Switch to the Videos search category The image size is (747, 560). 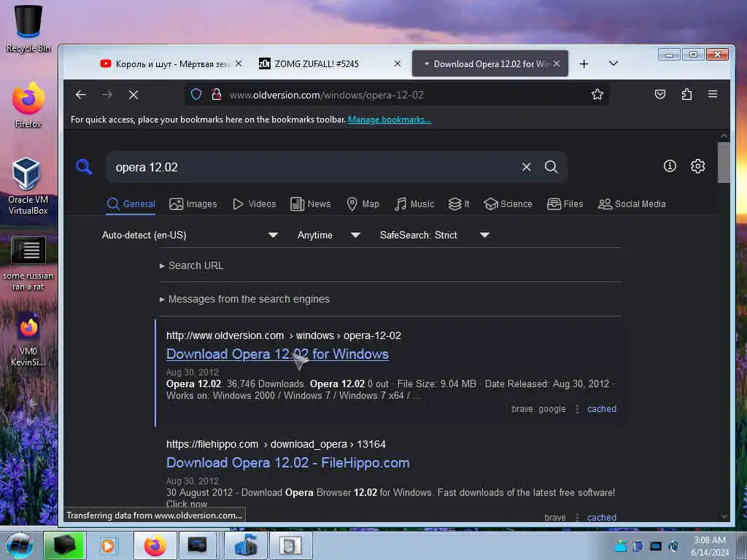click(x=255, y=204)
